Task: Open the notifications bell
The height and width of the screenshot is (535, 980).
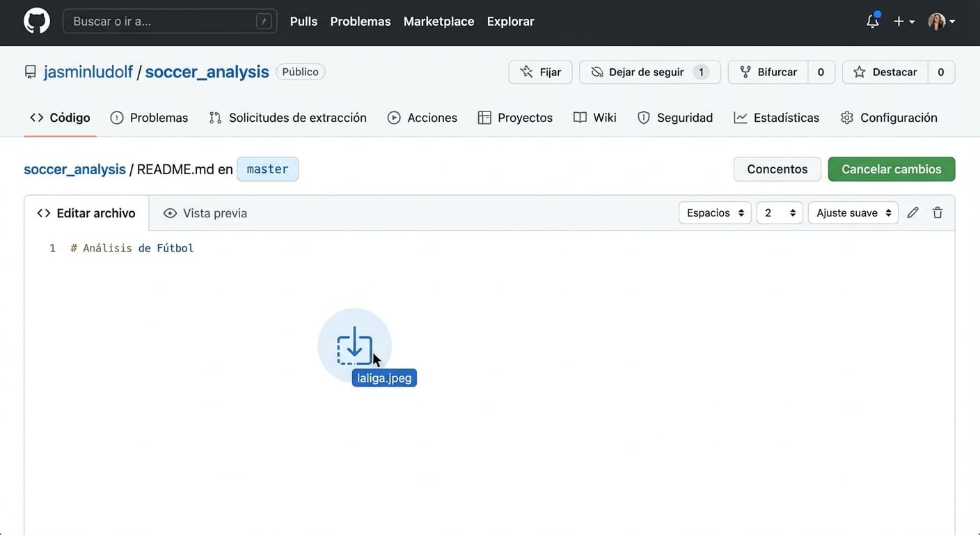Action: click(x=873, y=21)
